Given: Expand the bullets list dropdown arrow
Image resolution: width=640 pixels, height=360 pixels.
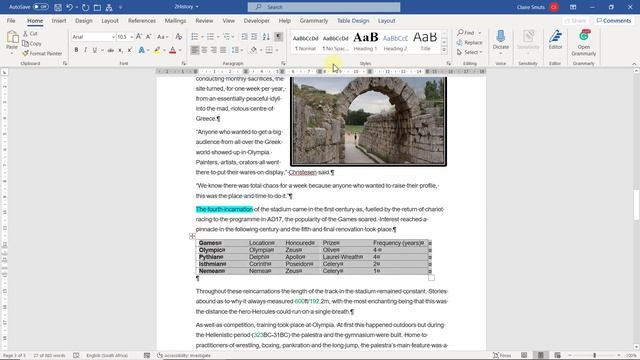Looking at the screenshot, I should click(x=202, y=37).
